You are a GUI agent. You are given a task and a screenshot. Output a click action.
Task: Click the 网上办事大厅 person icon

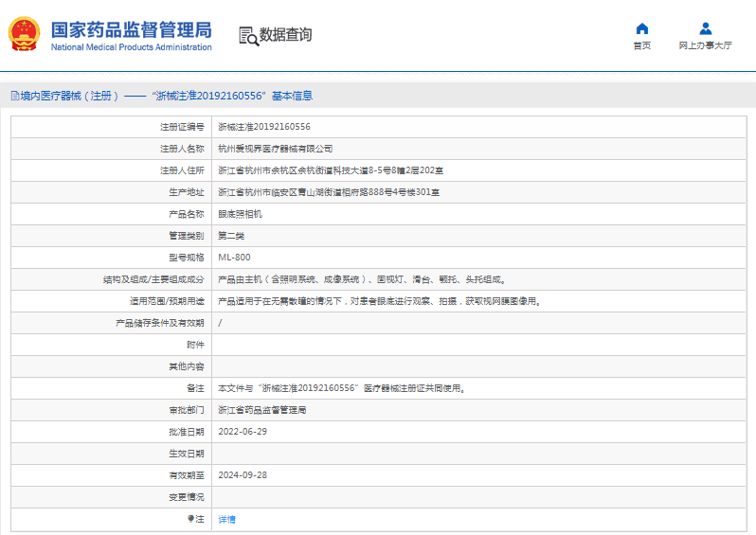pyautogui.click(x=705, y=28)
